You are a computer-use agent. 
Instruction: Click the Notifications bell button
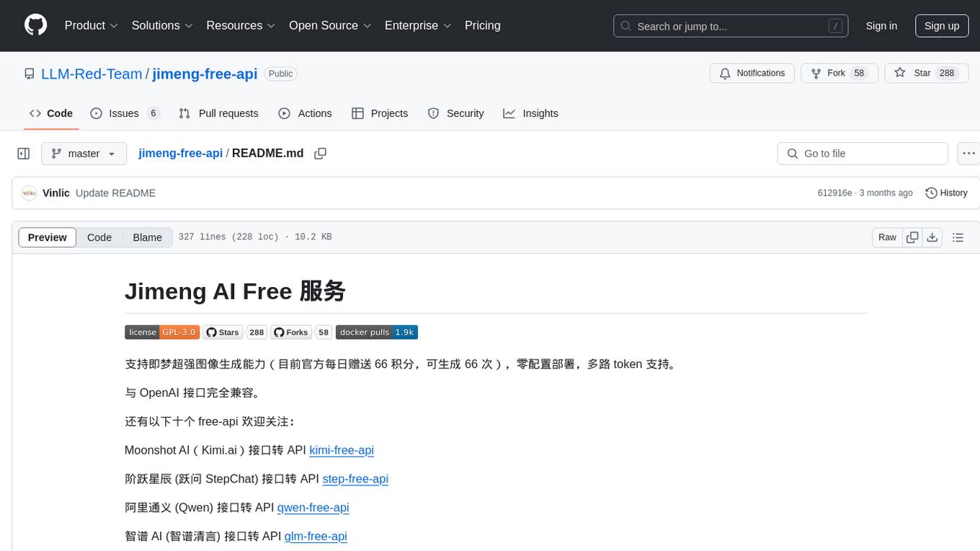[x=752, y=74]
